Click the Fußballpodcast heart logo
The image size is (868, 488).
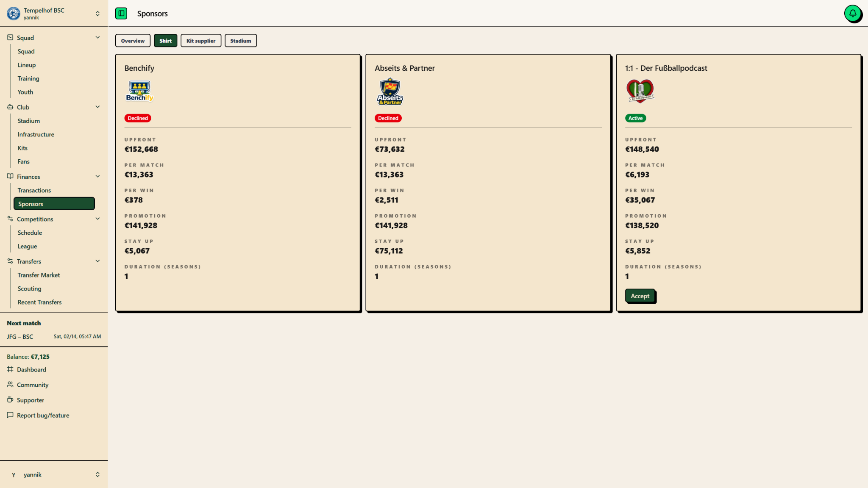[x=640, y=91]
